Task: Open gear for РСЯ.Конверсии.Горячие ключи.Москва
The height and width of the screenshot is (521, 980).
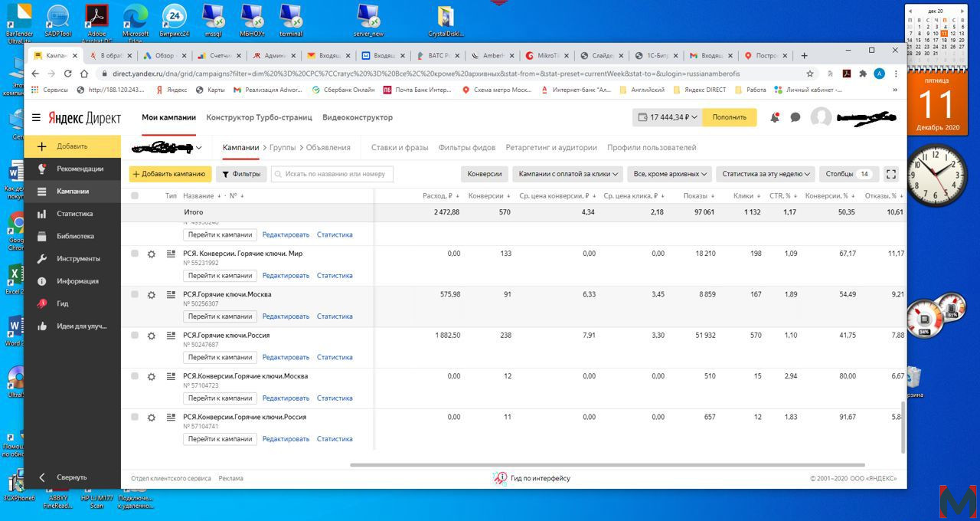Action: [x=152, y=377]
